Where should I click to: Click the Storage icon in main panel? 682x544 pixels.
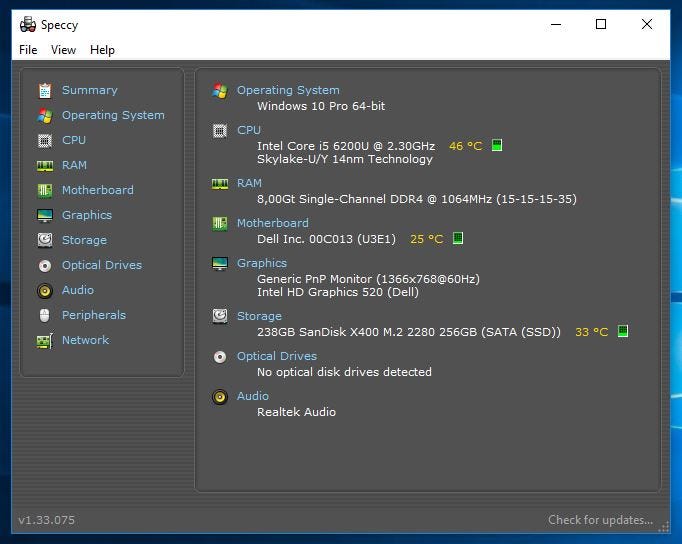[x=220, y=316]
